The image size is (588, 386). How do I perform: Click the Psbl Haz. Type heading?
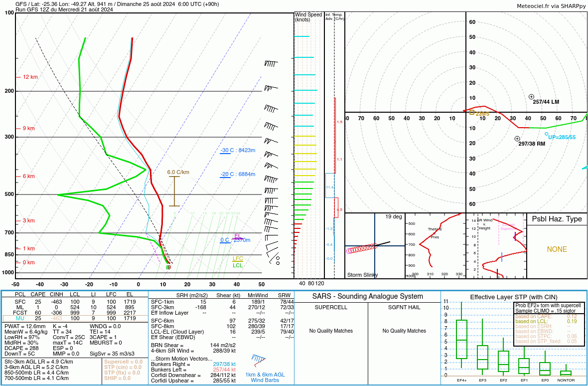click(557, 219)
